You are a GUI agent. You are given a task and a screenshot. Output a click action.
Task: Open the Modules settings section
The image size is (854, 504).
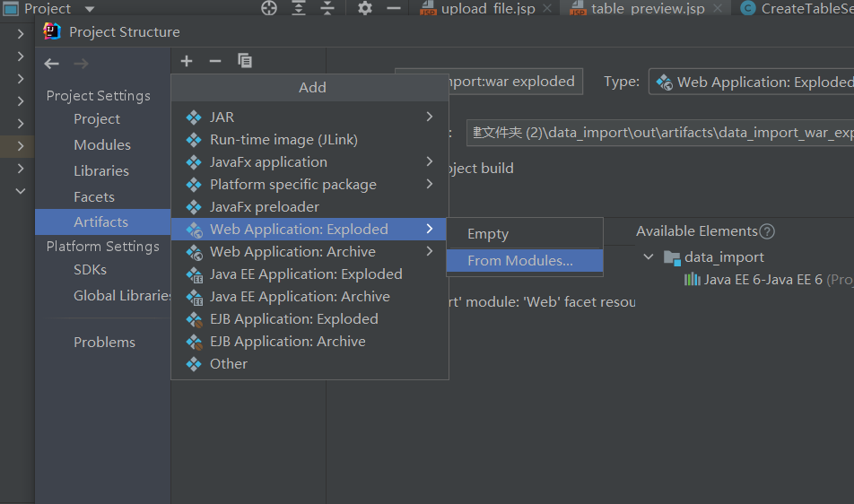pyautogui.click(x=102, y=145)
